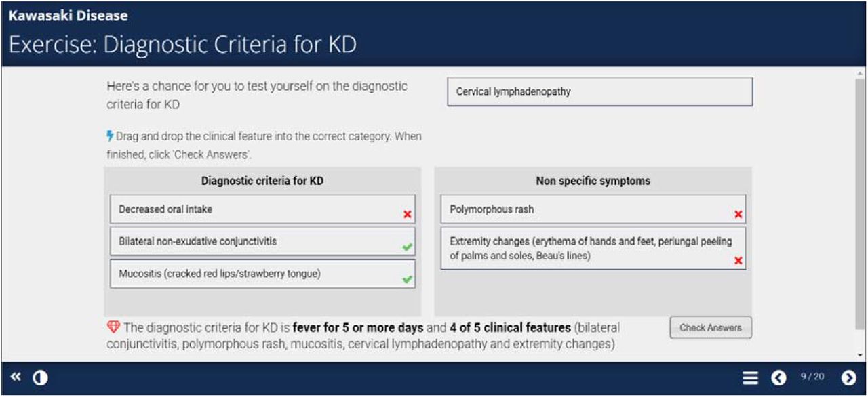Select the Mucositis cracked red lips card

click(x=262, y=274)
